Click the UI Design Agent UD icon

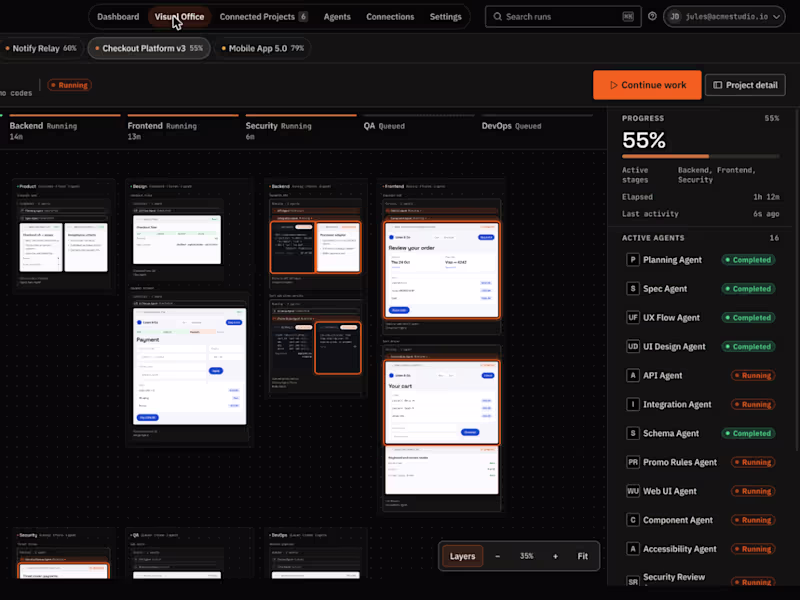point(633,346)
